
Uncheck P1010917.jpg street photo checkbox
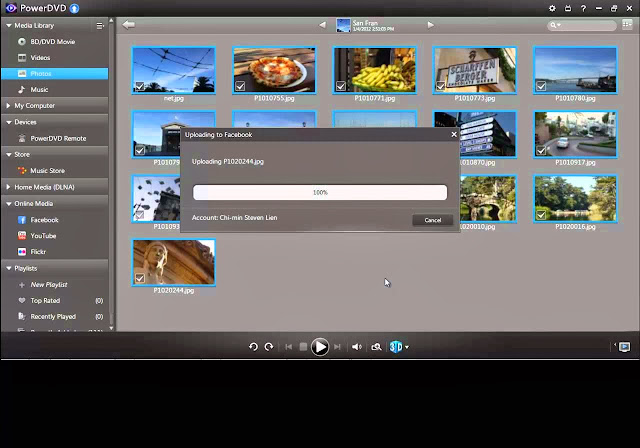pos(541,151)
